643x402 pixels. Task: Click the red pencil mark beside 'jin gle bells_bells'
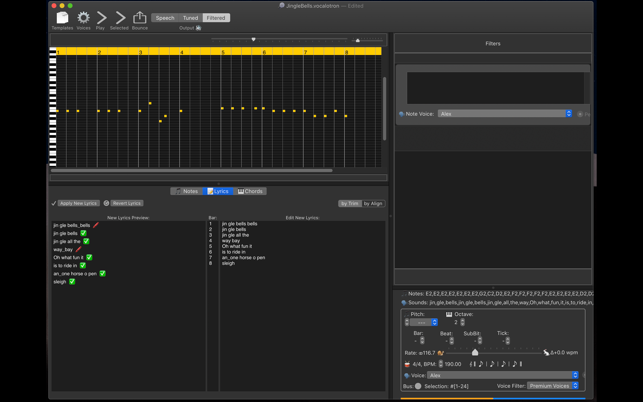96,225
